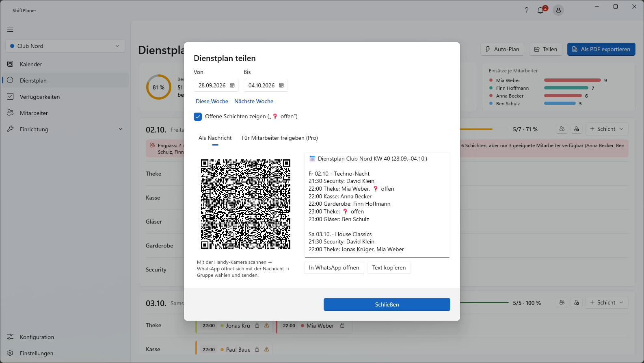The image size is (644, 363).
Task: Click the Bis date input 04.10.2026
Action: pyautogui.click(x=266, y=85)
